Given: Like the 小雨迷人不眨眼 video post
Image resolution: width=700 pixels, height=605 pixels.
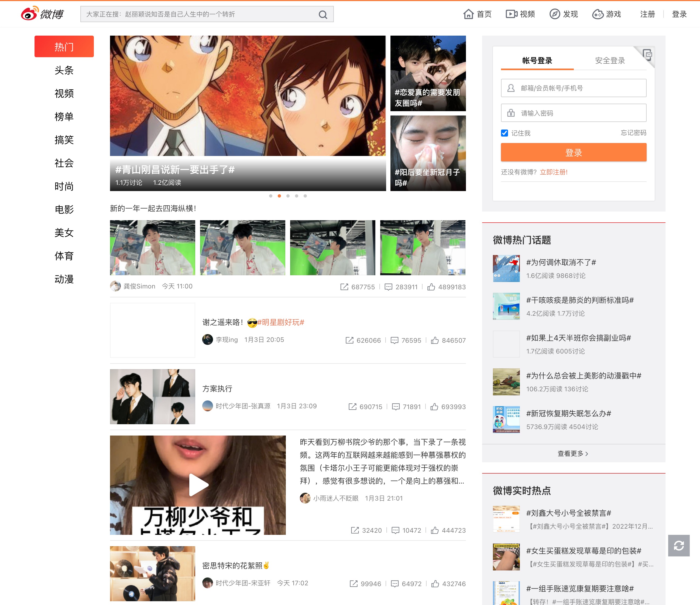Looking at the screenshot, I should (x=435, y=530).
